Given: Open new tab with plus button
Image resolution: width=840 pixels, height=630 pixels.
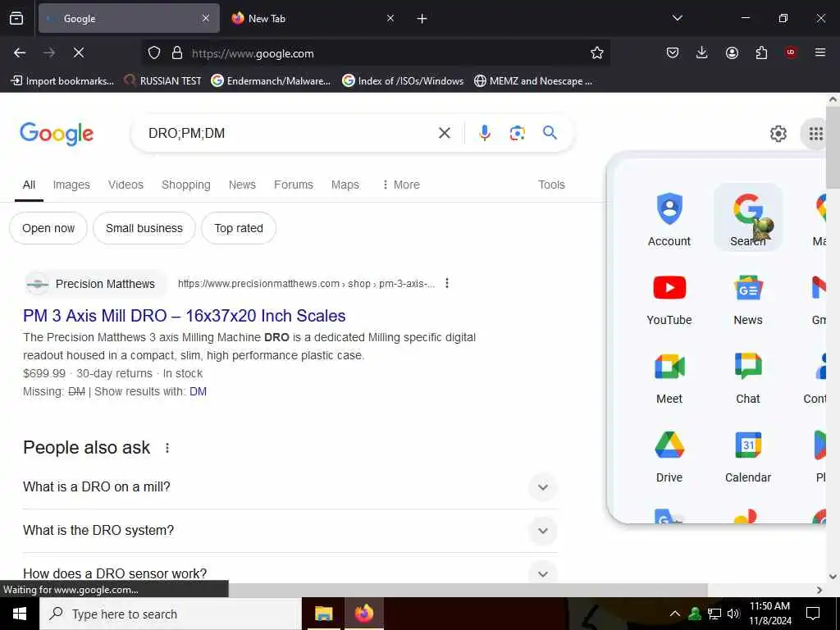Looking at the screenshot, I should click(422, 19).
